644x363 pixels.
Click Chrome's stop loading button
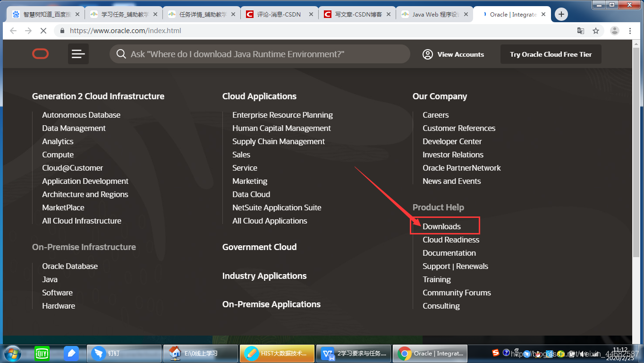point(42,31)
